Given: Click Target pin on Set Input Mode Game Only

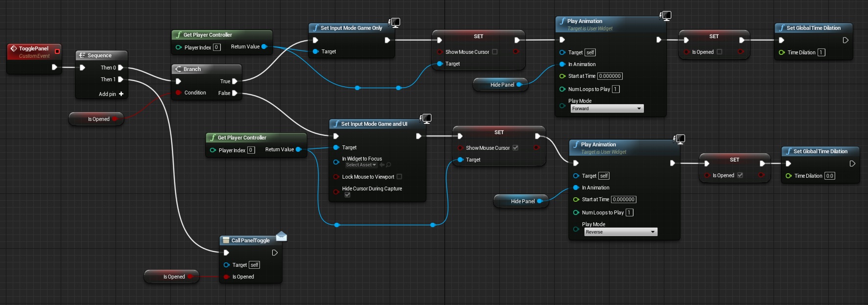Looking at the screenshot, I should [315, 51].
